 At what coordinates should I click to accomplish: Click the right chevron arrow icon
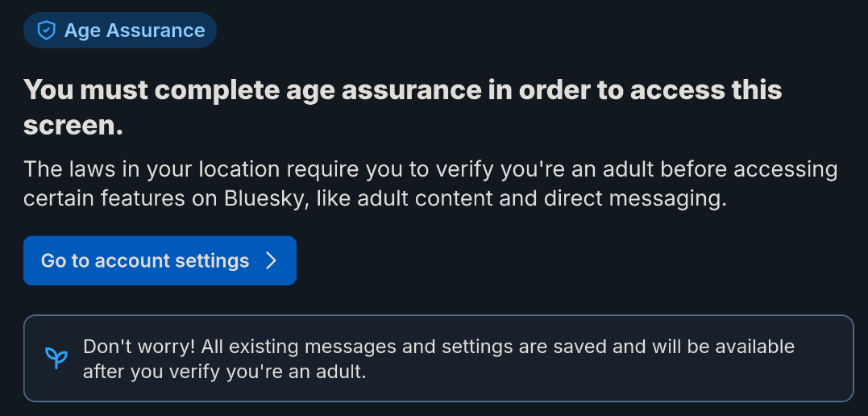point(272,260)
